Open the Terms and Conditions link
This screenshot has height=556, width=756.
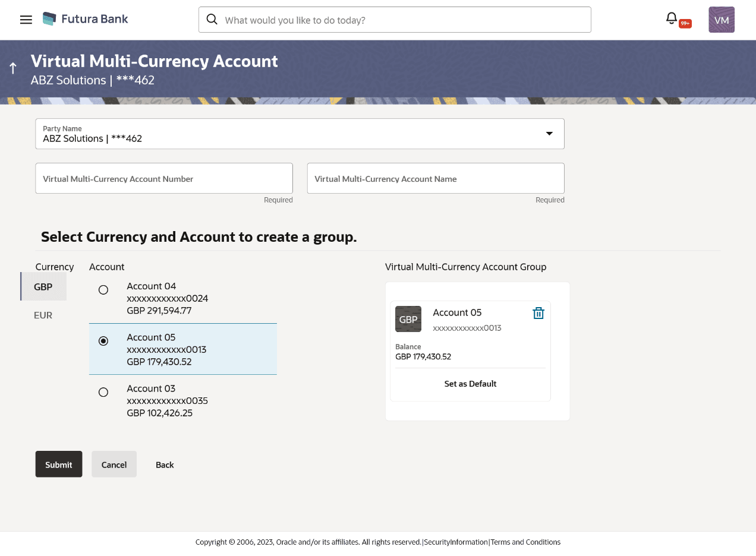(x=525, y=542)
